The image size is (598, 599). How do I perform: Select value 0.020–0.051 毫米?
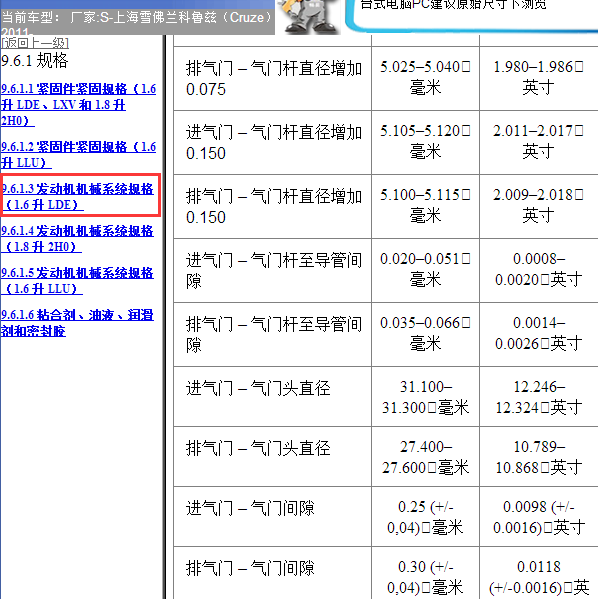(x=425, y=269)
